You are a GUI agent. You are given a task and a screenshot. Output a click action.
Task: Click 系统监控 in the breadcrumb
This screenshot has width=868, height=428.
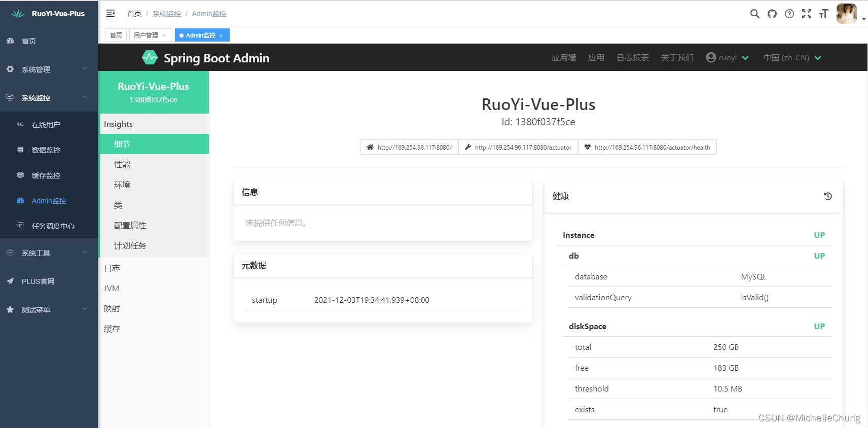click(x=167, y=14)
